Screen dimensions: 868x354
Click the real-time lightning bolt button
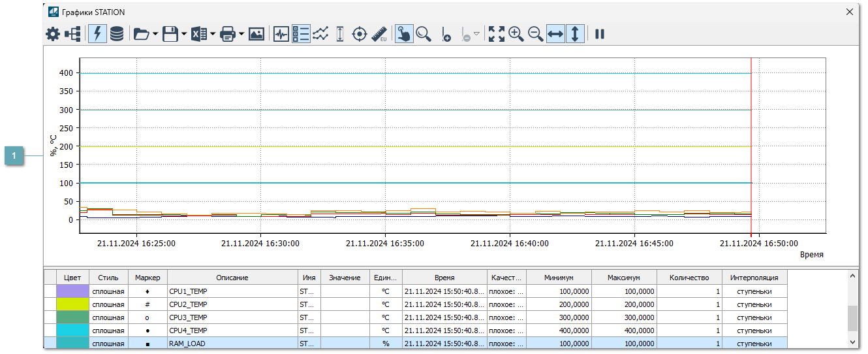(97, 34)
